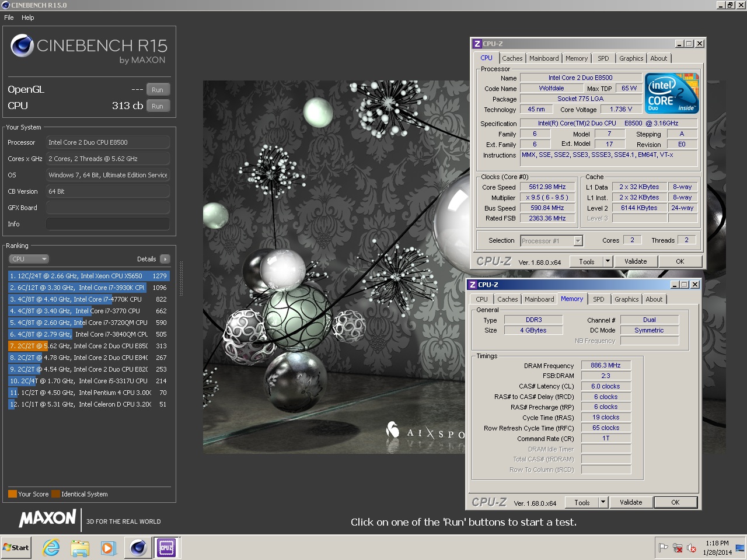Click the Intel Core 2 Duo logo

click(x=672, y=93)
